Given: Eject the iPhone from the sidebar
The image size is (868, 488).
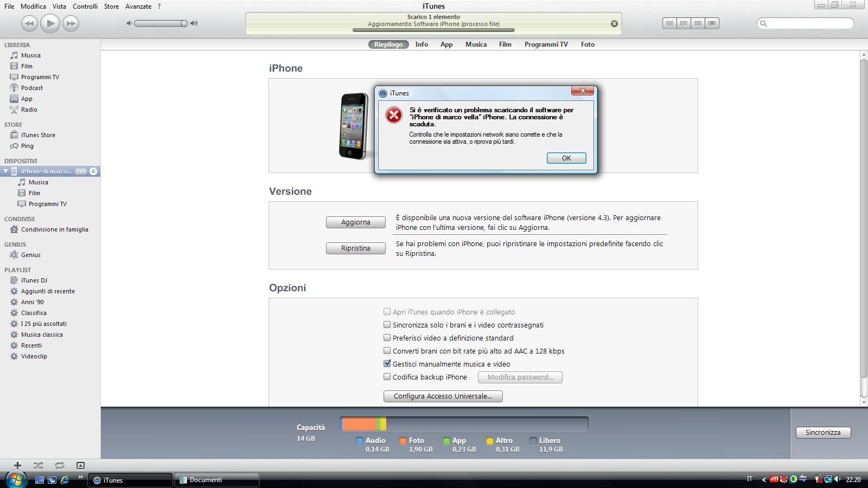Looking at the screenshot, I should click(x=93, y=171).
